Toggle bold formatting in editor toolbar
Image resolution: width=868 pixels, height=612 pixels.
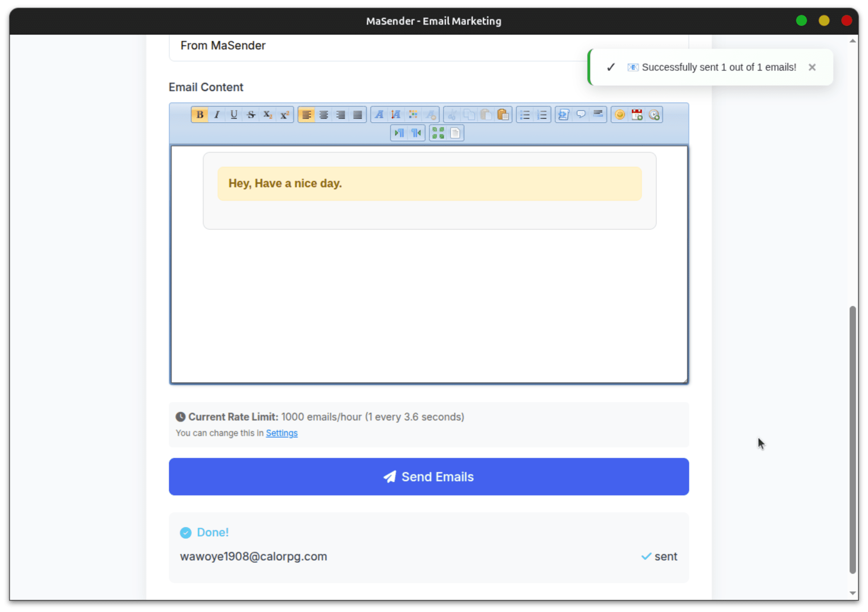coord(200,114)
